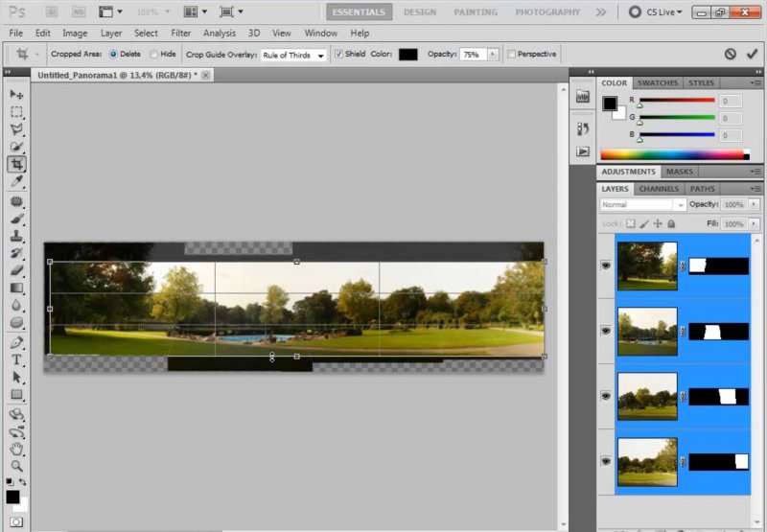
Task: Open the Filter menu
Action: pos(180,33)
